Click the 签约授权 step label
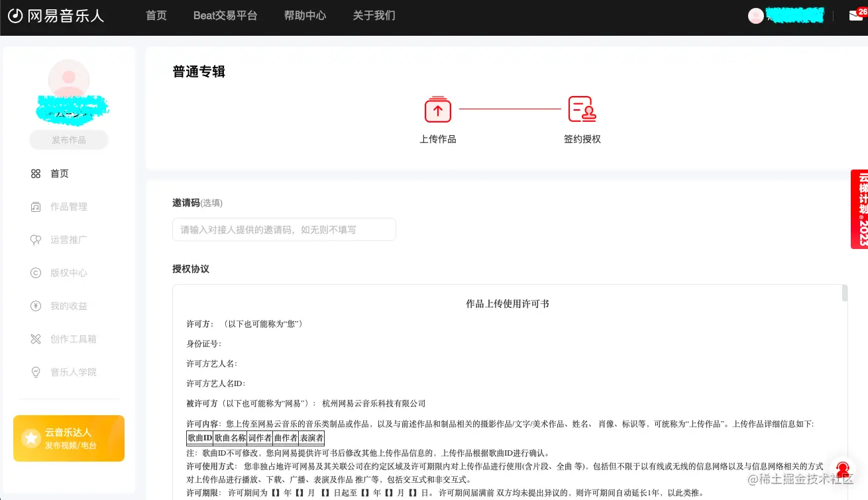Screen dimensions: 868x500 pos(582,139)
